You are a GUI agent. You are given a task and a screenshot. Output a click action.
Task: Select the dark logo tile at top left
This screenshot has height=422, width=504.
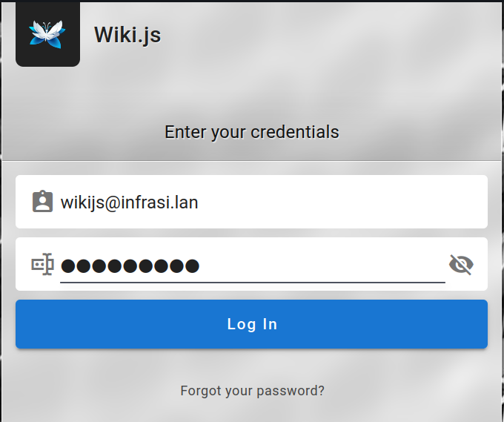click(47, 34)
